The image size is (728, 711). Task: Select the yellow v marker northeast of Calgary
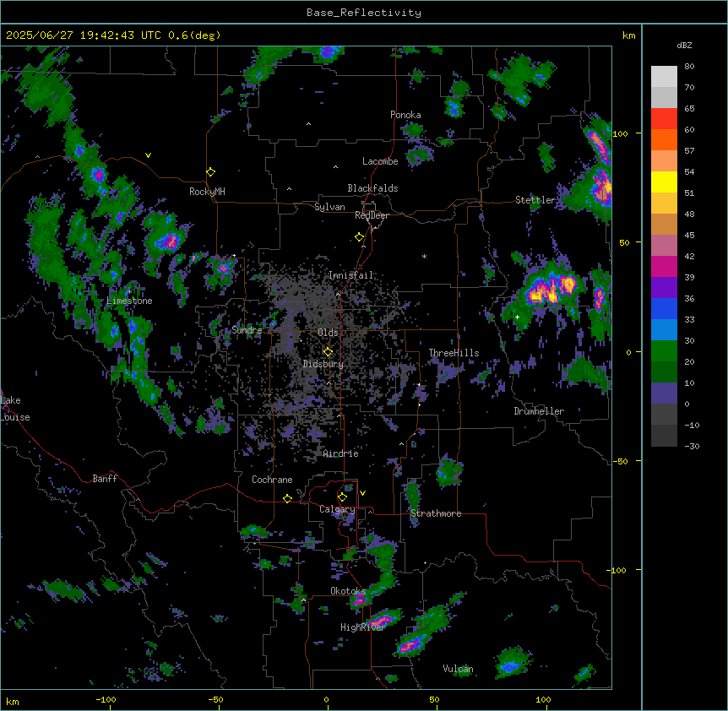362,493
